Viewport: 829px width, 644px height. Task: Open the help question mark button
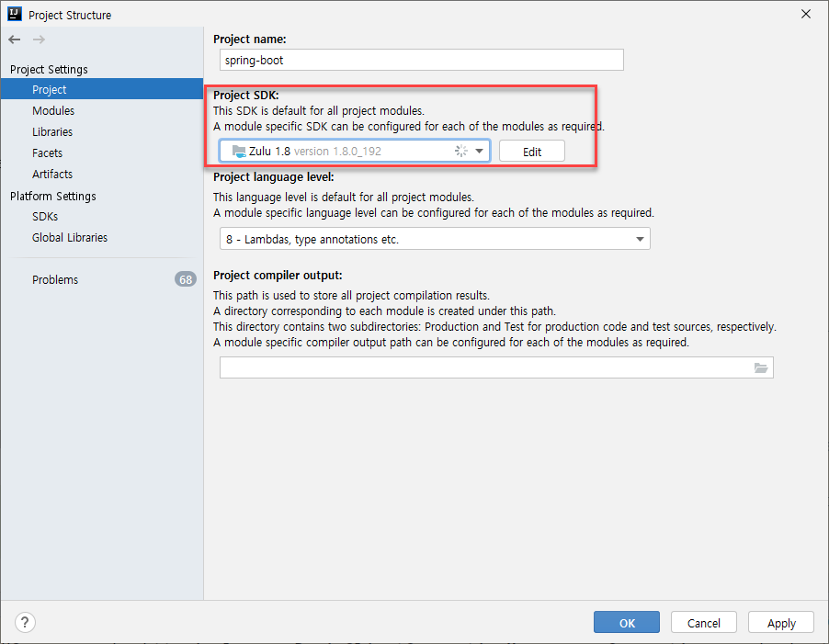(25, 622)
